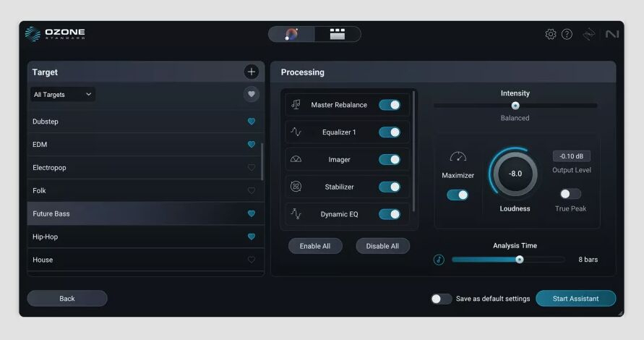Unfavorite the Dubstep target heart
This screenshot has height=340, width=644.
click(252, 122)
